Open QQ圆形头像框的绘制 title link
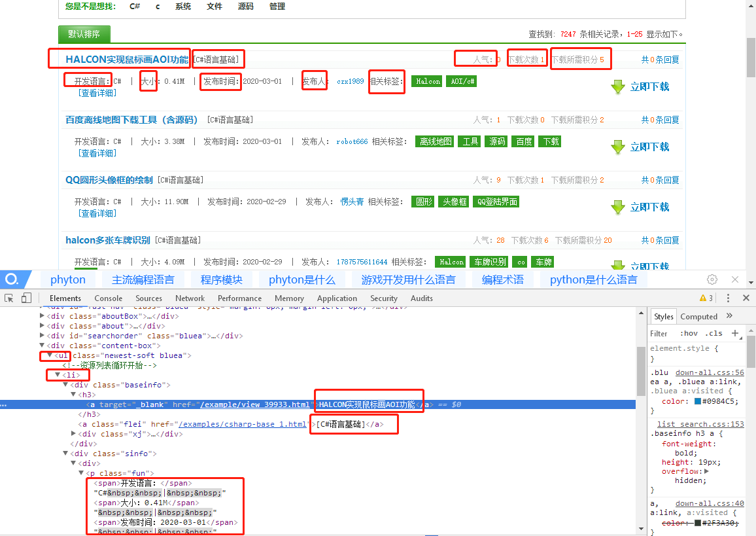Image resolution: width=756 pixels, height=536 pixels. (109, 180)
